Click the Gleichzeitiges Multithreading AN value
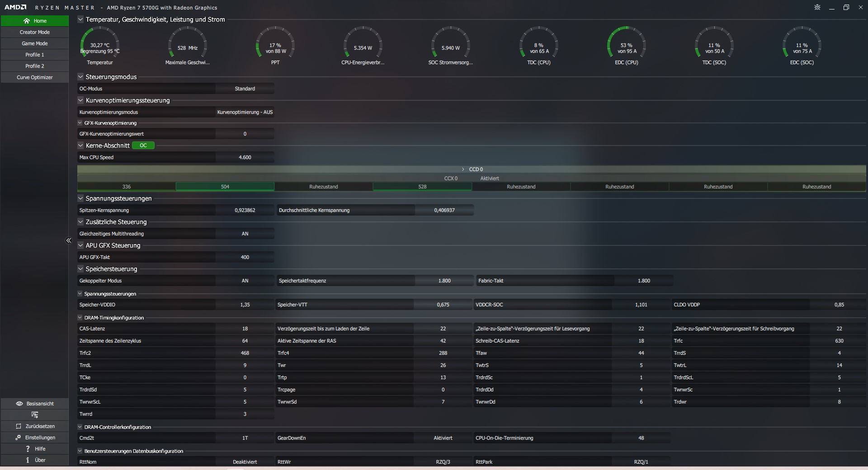 (245, 234)
